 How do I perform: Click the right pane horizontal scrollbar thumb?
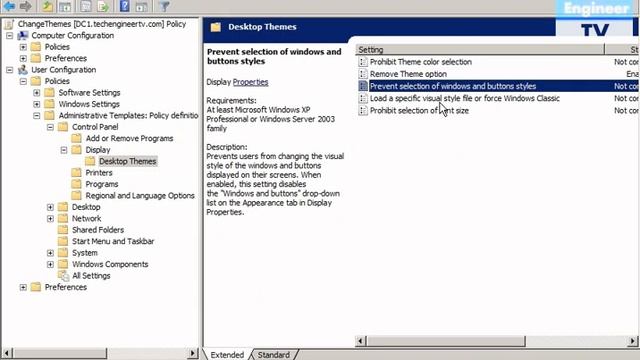[x=446, y=341]
